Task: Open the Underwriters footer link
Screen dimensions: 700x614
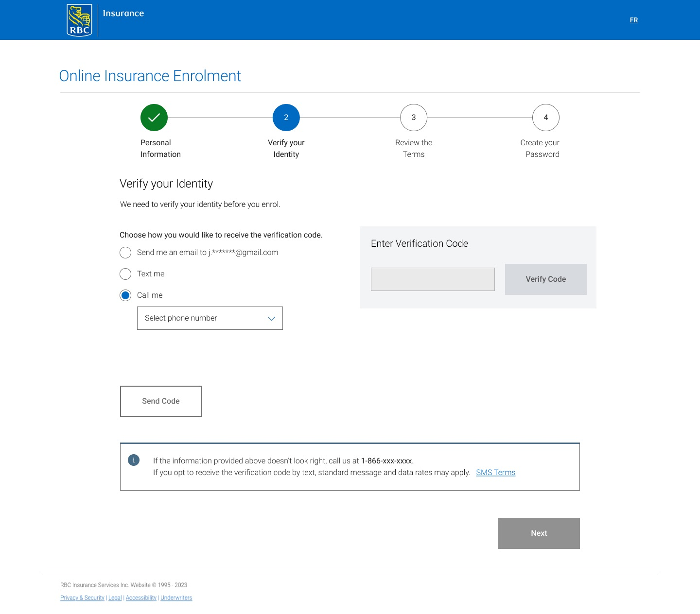Action: pyautogui.click(x=176, y=598)
